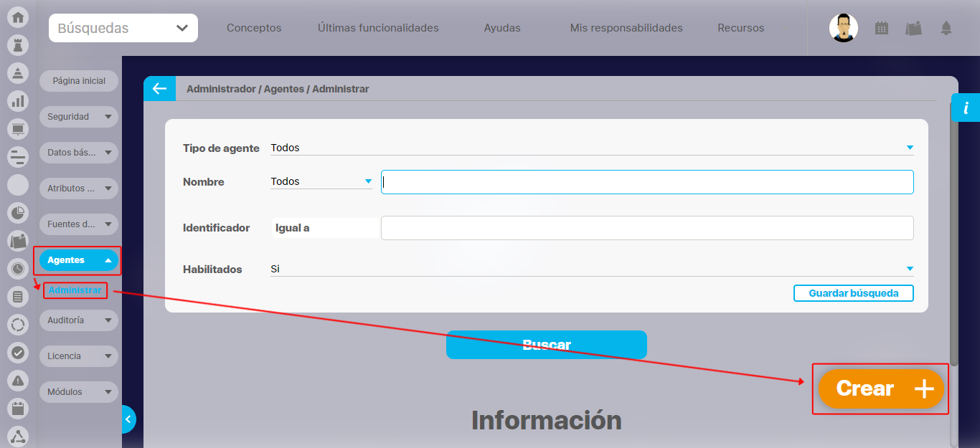Click the Identificador text field
This screenshot has width=980, height=448.
pos(646,228)
